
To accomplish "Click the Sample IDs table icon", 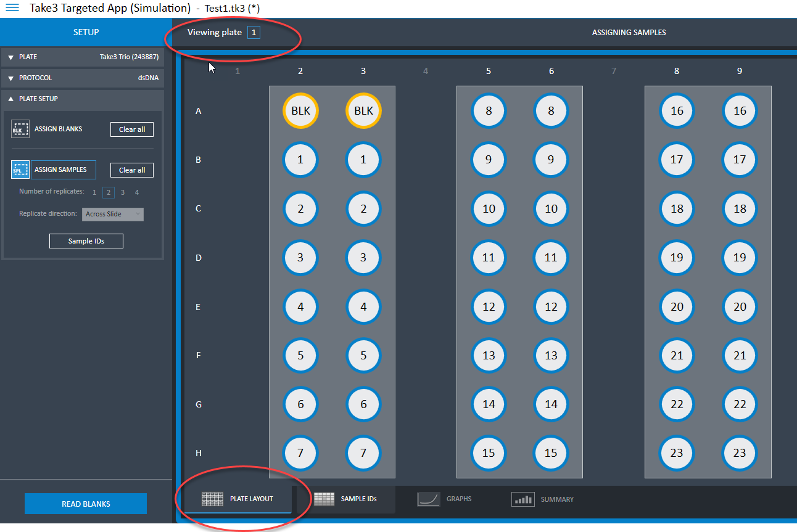I will click(324, 499).
